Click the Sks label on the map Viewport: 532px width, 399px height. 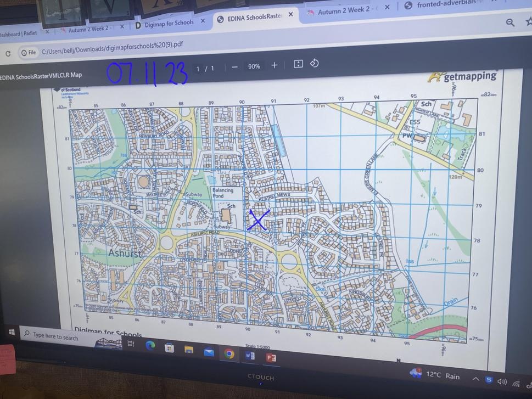[320, 289]
